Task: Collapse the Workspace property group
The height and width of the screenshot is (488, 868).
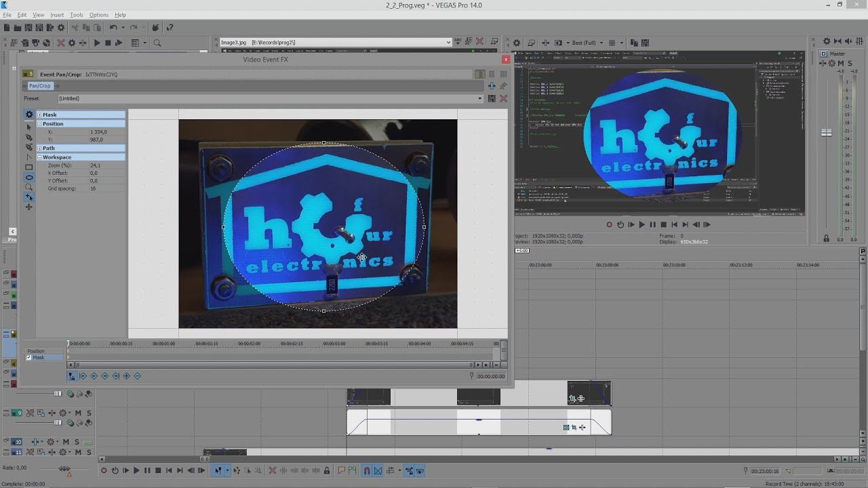Action: [40, 157]
